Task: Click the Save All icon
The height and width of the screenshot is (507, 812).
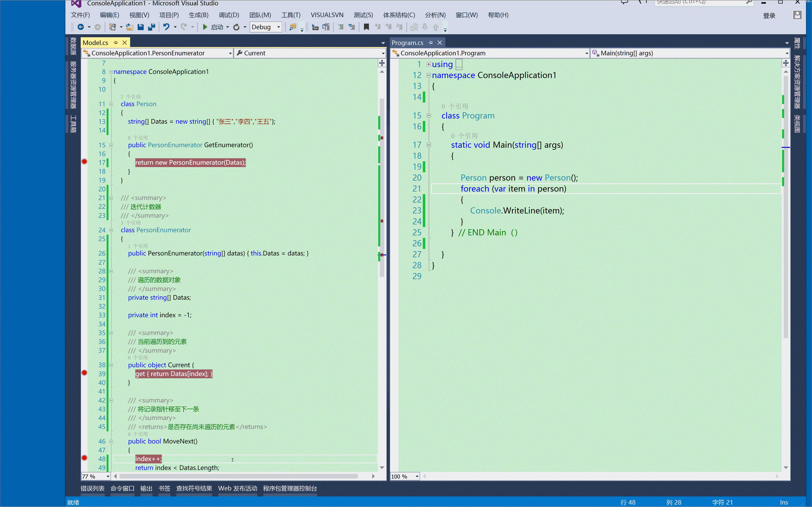Action: [x=152, y=27]
